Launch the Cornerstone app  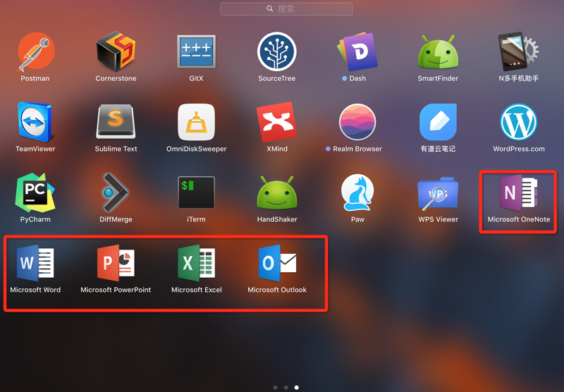[x=116, y=51]
